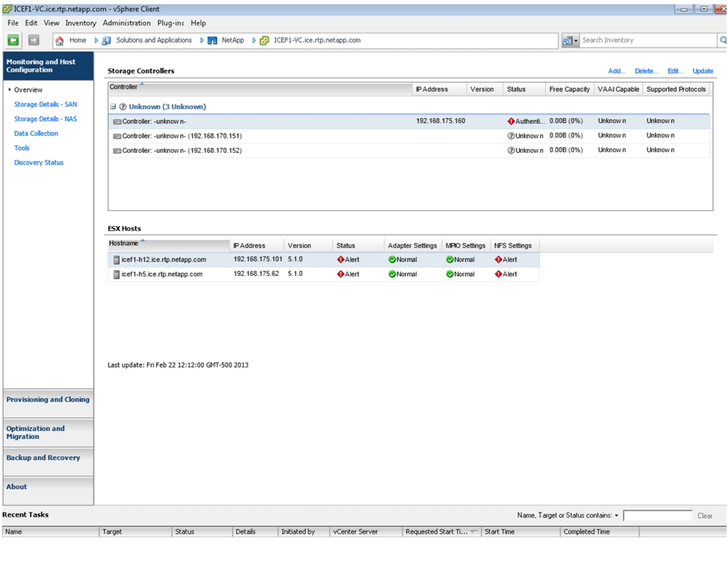Open the Backup and Recovery panel
The width and height of the screenshot is (728, 570).
point(48,461)
